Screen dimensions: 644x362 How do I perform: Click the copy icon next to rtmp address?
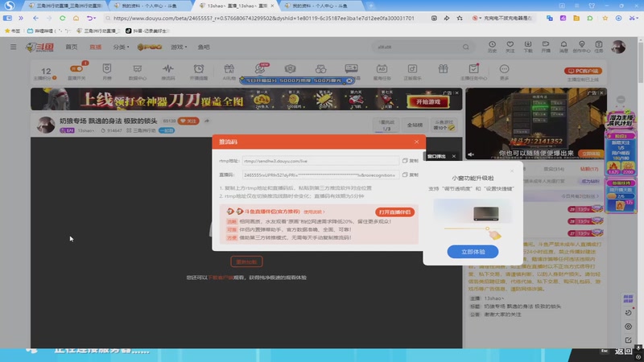(x=411, y=161)
